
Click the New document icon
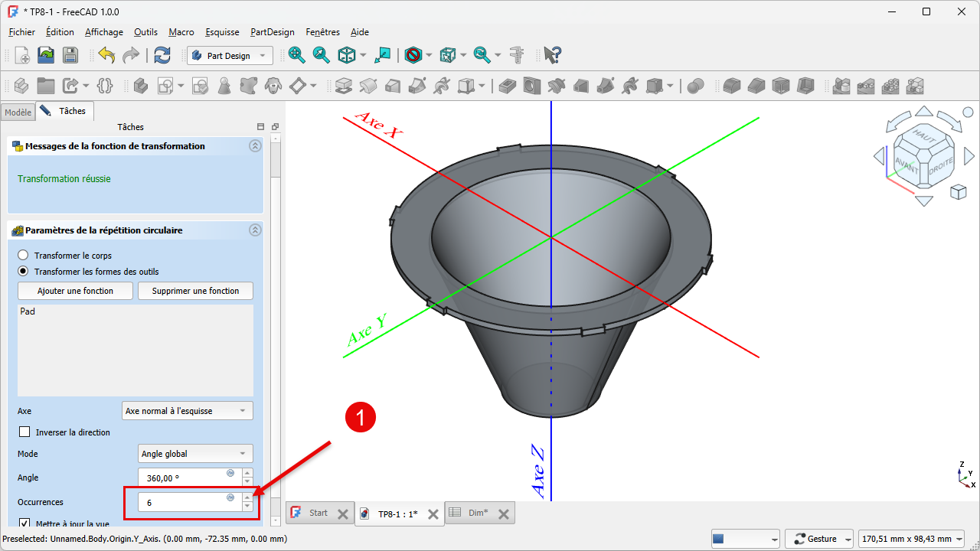tap(22, 55)
